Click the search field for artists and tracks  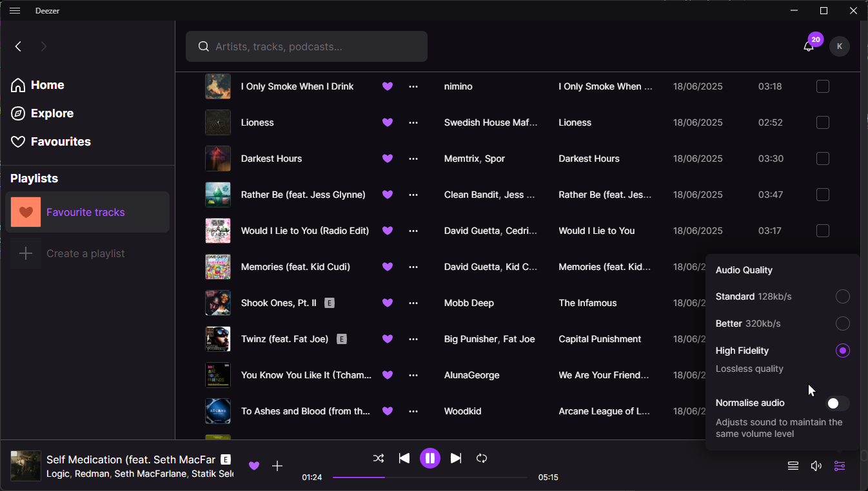pos(306,46)
